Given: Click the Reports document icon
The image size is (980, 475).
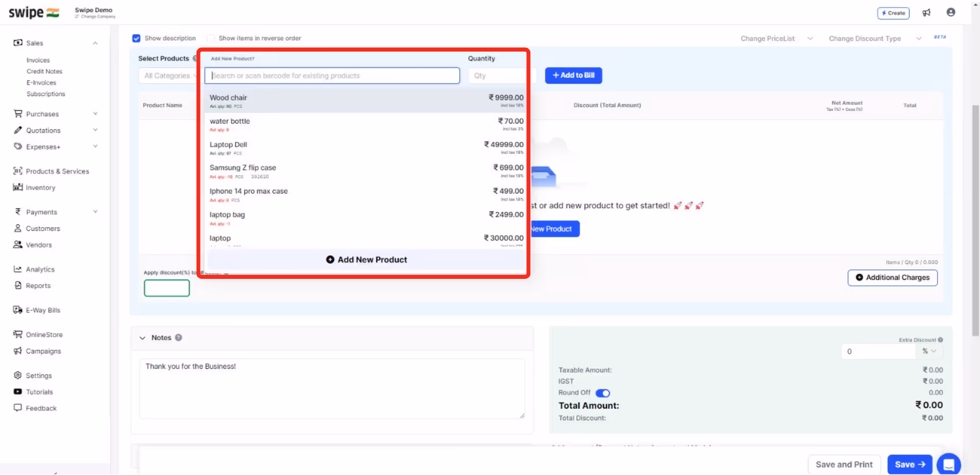Looking at the screenshot, I should pyautogui.click(x=18, y=286).
